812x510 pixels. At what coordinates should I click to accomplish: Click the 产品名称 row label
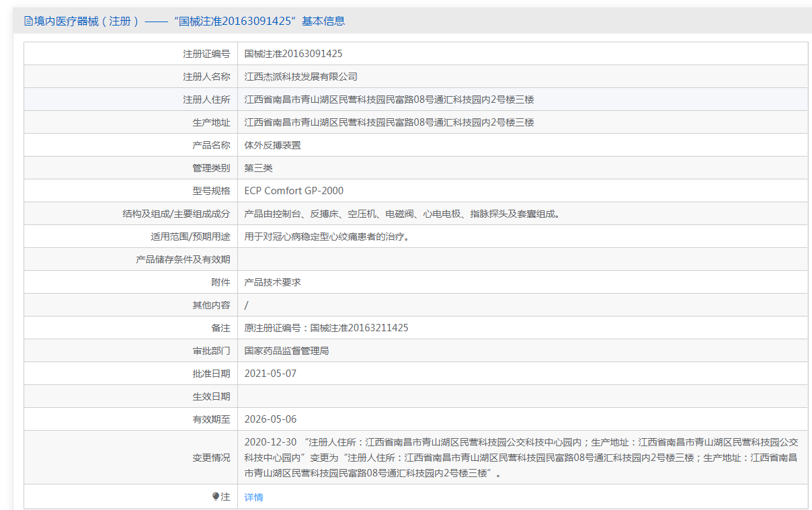tap(211, 145)
